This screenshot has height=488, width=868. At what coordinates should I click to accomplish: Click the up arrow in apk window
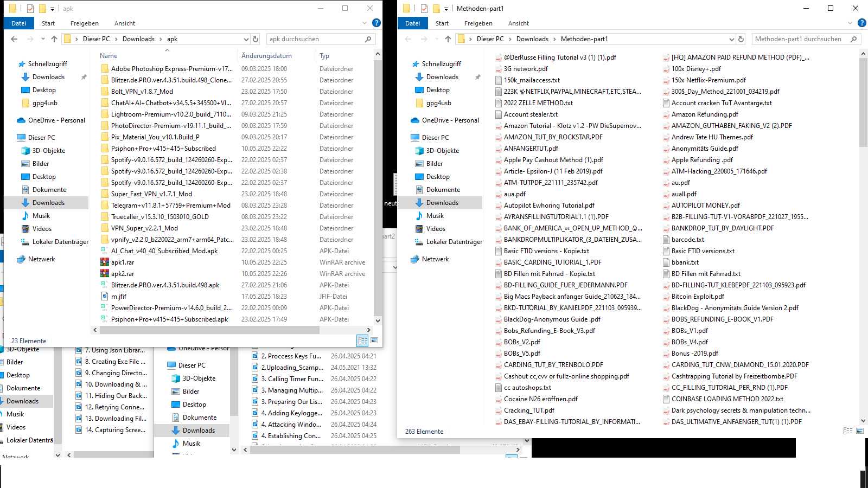point(54,39)
